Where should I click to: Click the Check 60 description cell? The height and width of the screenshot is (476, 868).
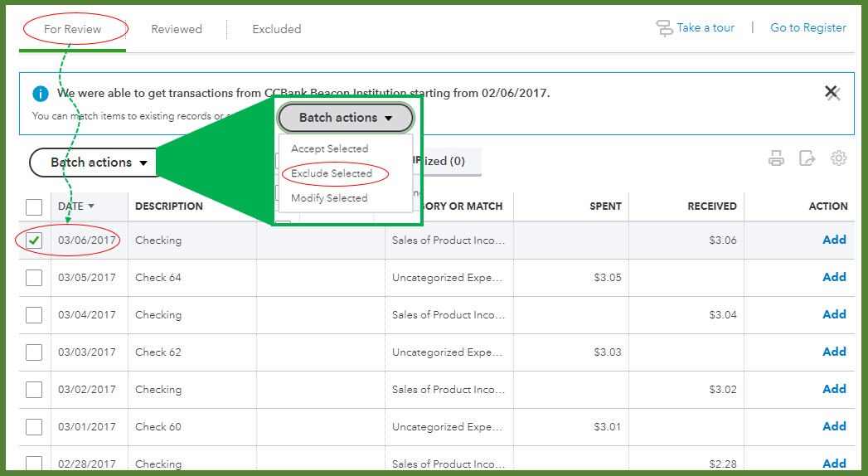(x=158, y=427)
